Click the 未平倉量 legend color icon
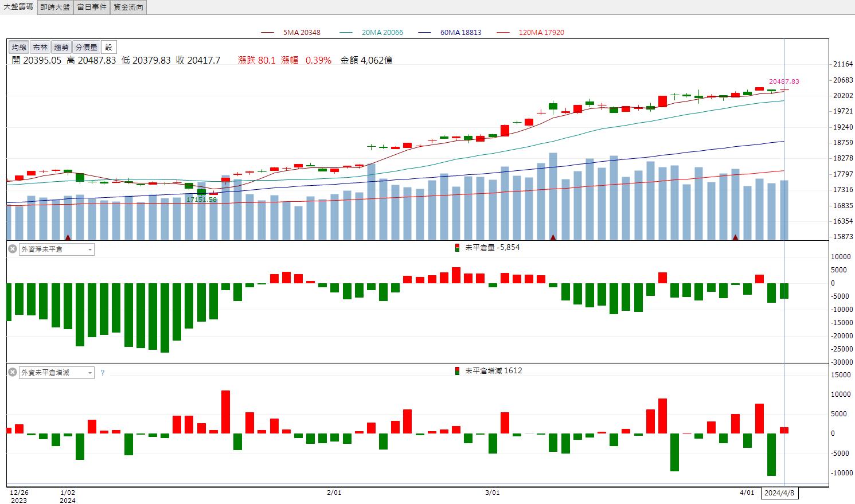Screen dimensions: 855x504 coord(457,248)
